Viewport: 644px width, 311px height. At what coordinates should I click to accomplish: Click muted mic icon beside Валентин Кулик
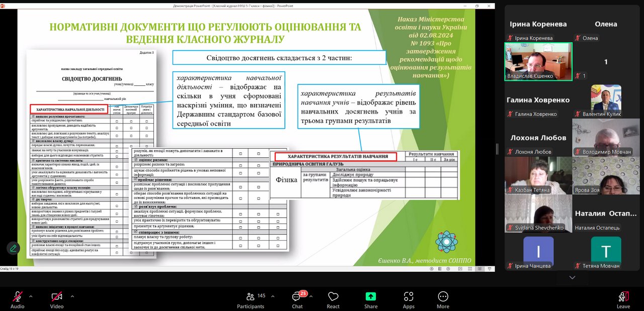[x=578, y=114]
